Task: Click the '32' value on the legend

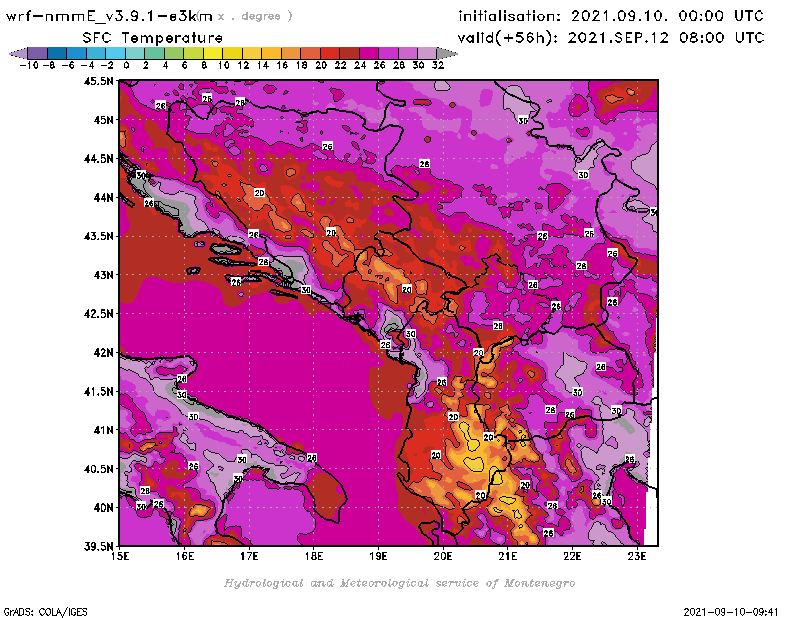Action: [438, 66]
